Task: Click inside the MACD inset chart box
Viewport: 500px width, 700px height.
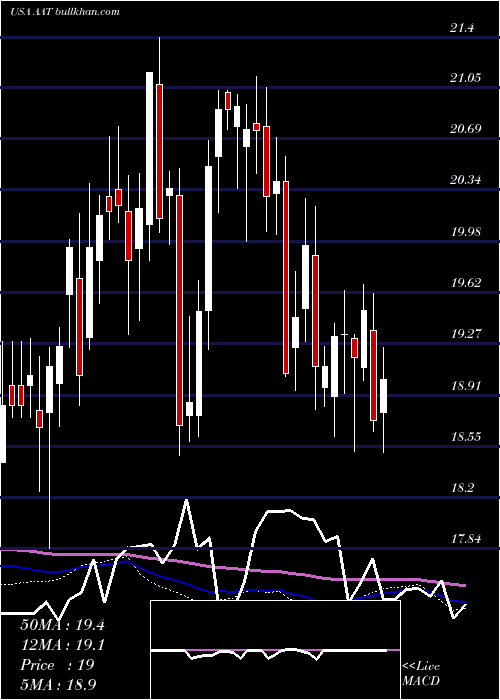Action: (x=275, y=650)
